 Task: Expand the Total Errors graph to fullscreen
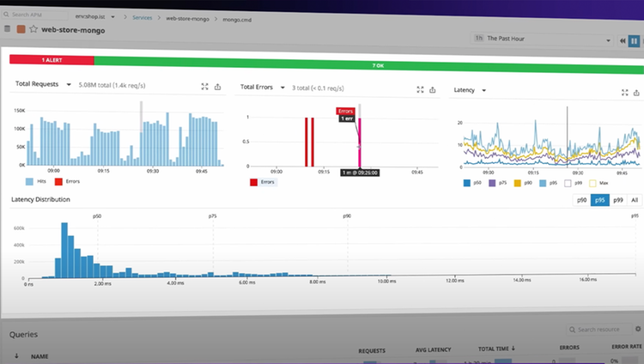click(420, 89)
